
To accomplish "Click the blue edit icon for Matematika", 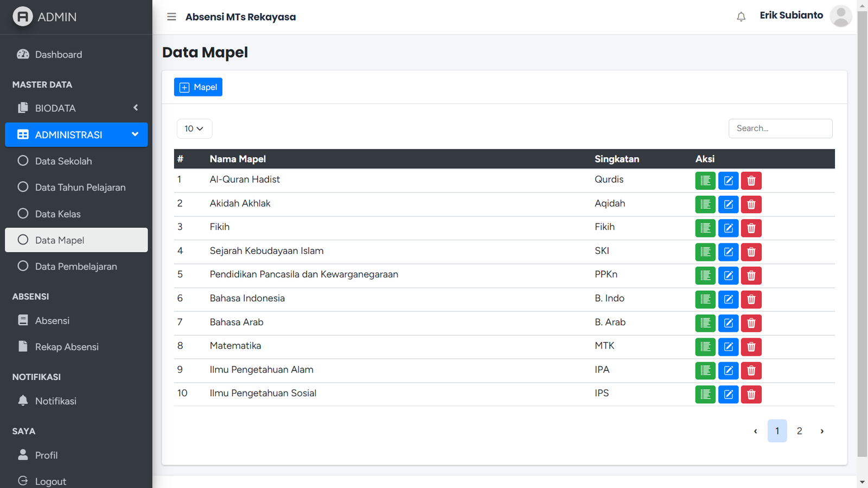I will tap(728, 347).
